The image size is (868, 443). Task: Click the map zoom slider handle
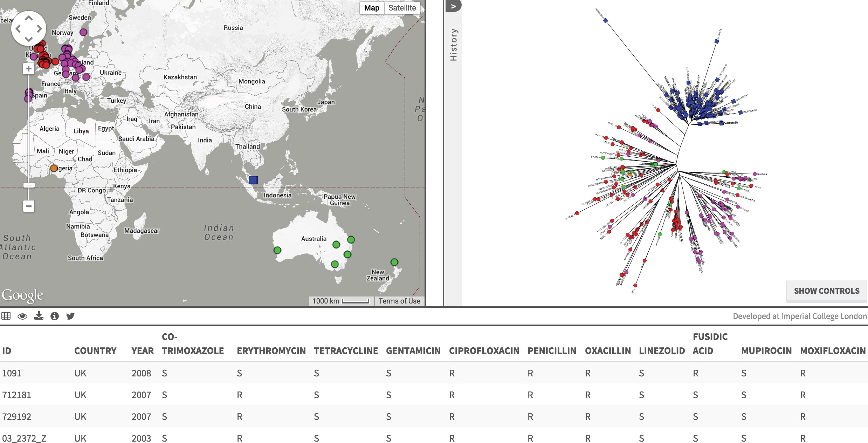coord(29,185)
